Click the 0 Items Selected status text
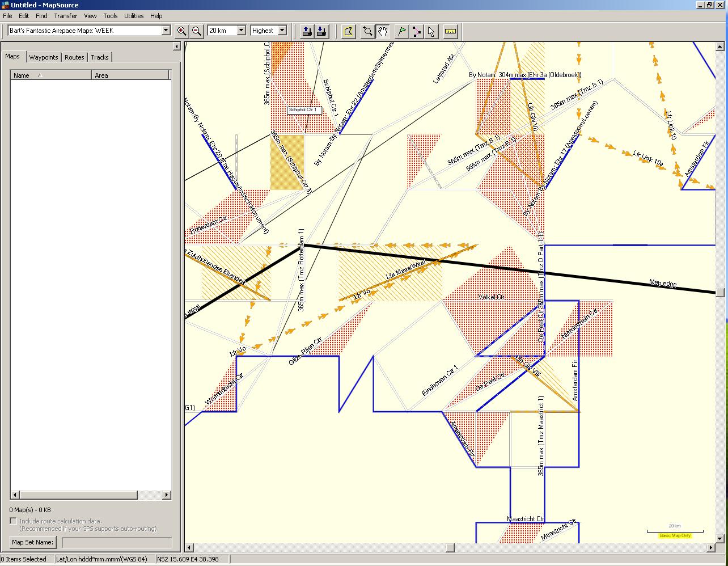Image resolution: width=728 pixels, height=566 pixels. click(24, 559)
